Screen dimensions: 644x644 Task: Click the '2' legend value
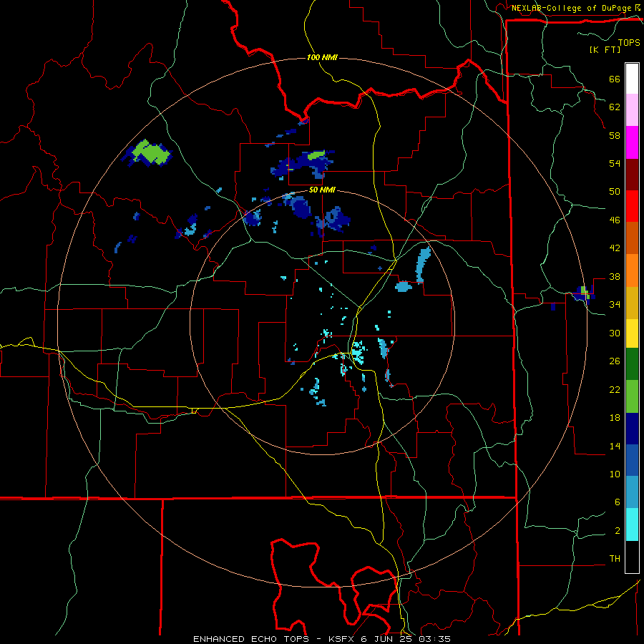[x=617, y=531]
